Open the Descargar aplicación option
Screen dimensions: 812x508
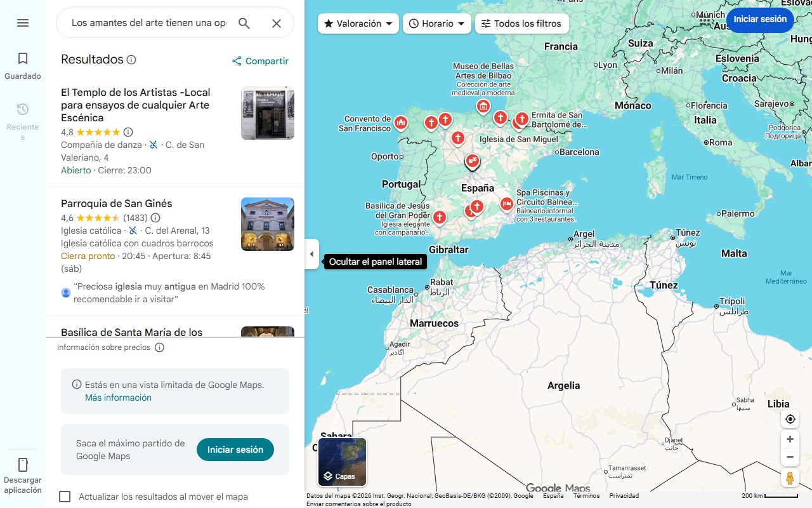point(23,474)
